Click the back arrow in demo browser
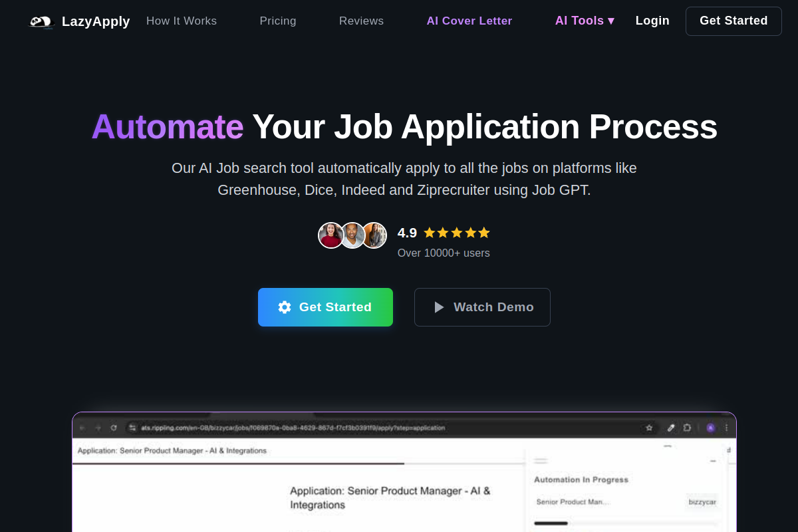 tap(82, 428)
